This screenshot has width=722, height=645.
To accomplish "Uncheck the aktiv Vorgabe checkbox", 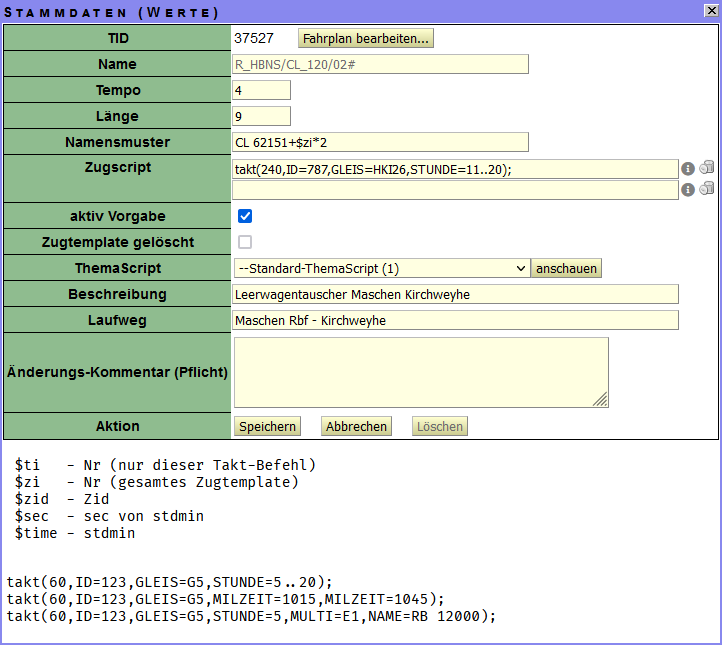I will tap(245, 216).
